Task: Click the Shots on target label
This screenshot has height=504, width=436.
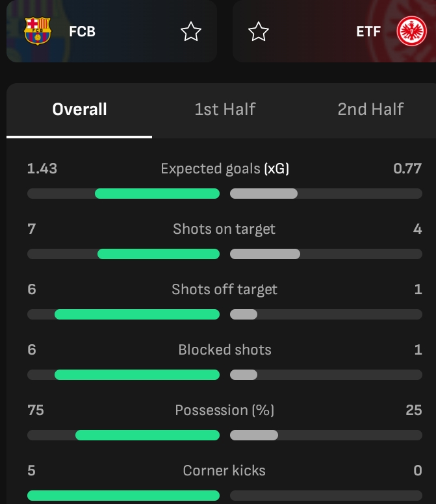Action: (224, 229)
